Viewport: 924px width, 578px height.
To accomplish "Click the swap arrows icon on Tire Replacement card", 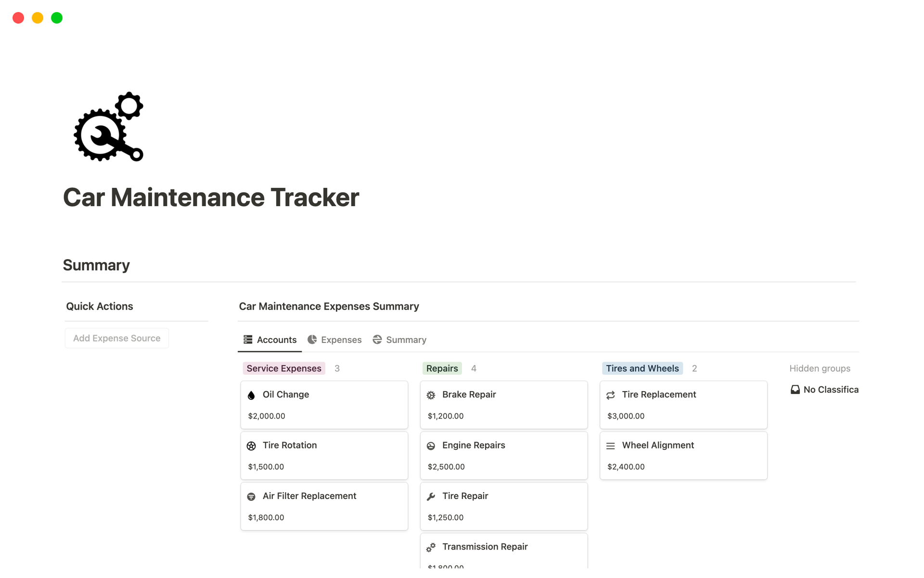I will (x=610, y=394).
